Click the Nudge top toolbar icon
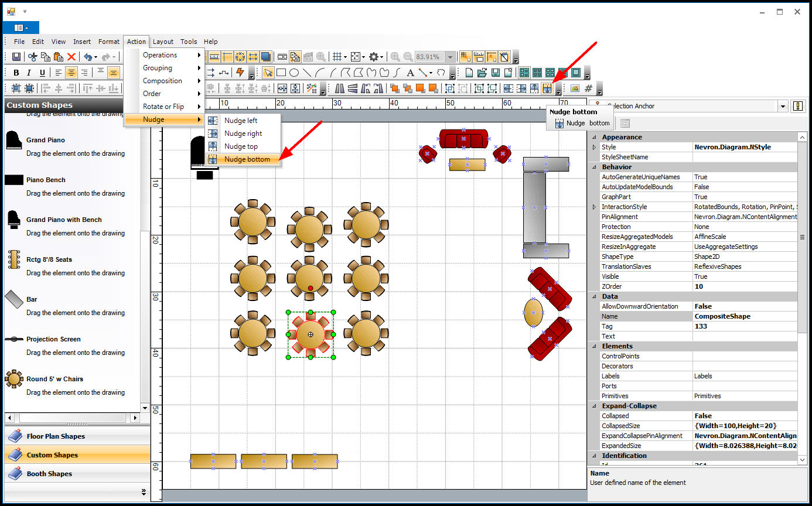The image size is (812, 506). point(534,88)
